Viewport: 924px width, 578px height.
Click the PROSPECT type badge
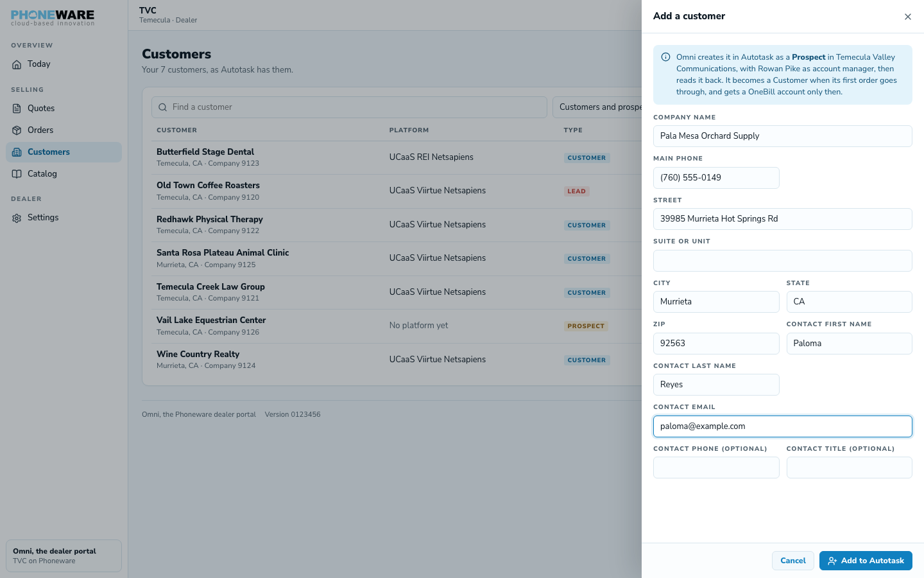[586, 326]
